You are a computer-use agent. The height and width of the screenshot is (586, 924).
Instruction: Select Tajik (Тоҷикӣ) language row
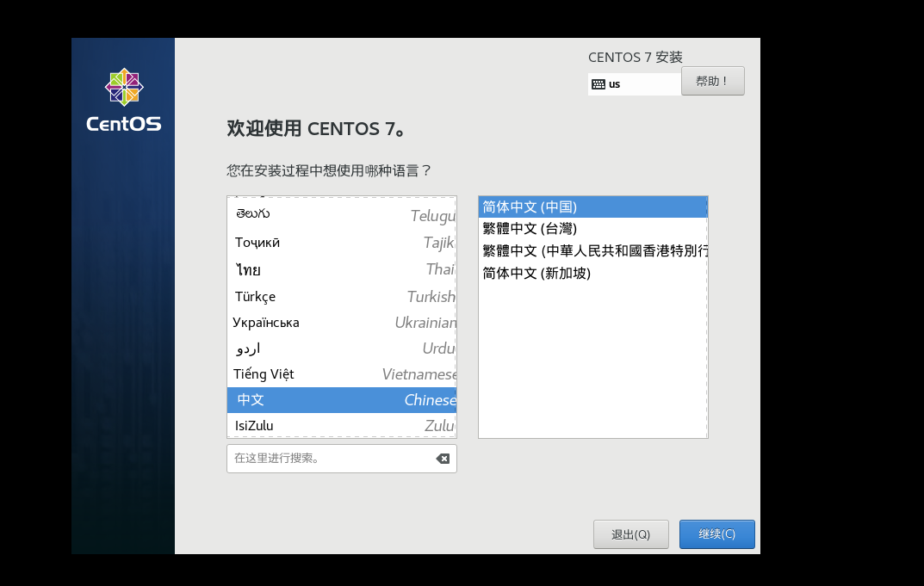pos(342,242)
